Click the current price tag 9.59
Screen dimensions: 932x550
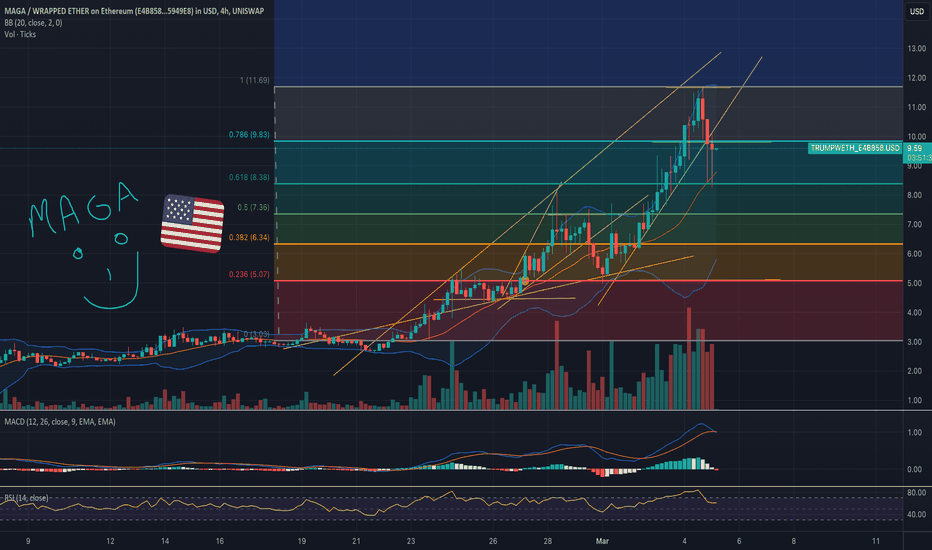(x=915, y=148)
